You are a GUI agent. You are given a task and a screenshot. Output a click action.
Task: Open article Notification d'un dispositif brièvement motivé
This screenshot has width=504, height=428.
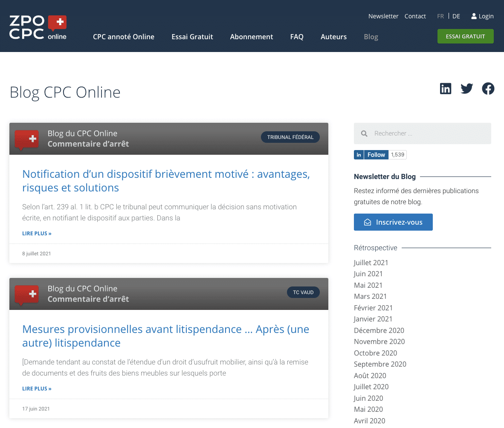(166, 181)
